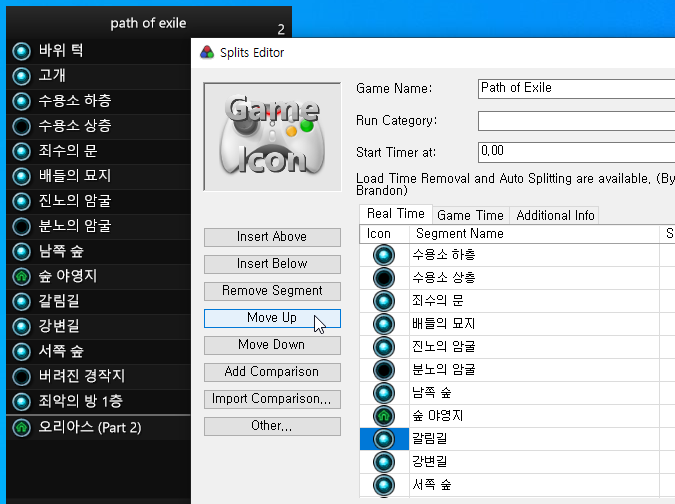The height and width of the screenshot is (504, 675).
Task: Click the 배들의 묘지 icon in timer list
Action: point(22,176)
